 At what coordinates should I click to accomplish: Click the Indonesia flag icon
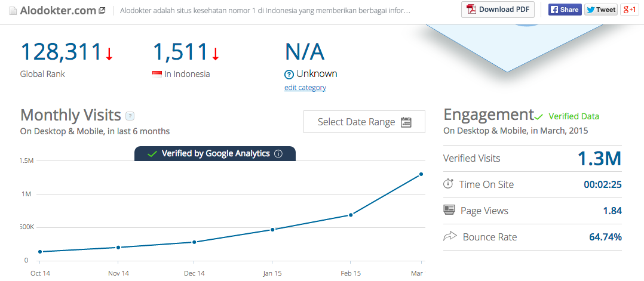[x=157, y=74]
